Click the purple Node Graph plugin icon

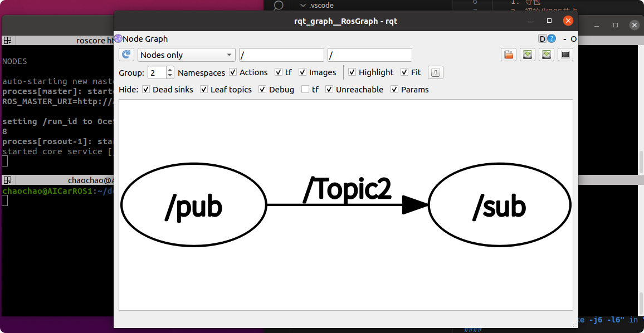tap(118, 38)
